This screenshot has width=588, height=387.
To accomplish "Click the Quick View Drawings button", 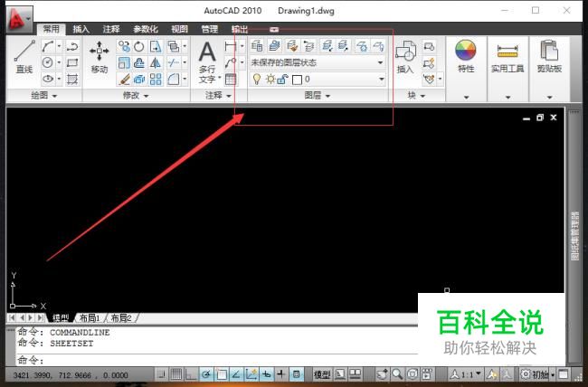I will pyautogui.click(x=355, y=373).
